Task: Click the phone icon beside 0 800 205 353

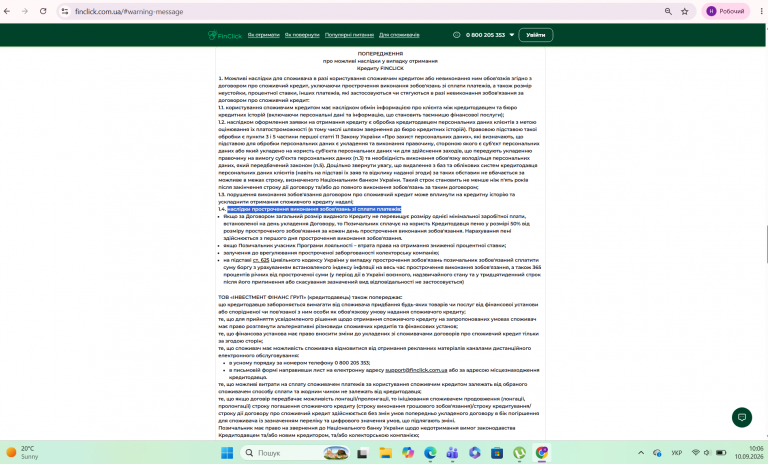Action: click(x=456, y=35)
